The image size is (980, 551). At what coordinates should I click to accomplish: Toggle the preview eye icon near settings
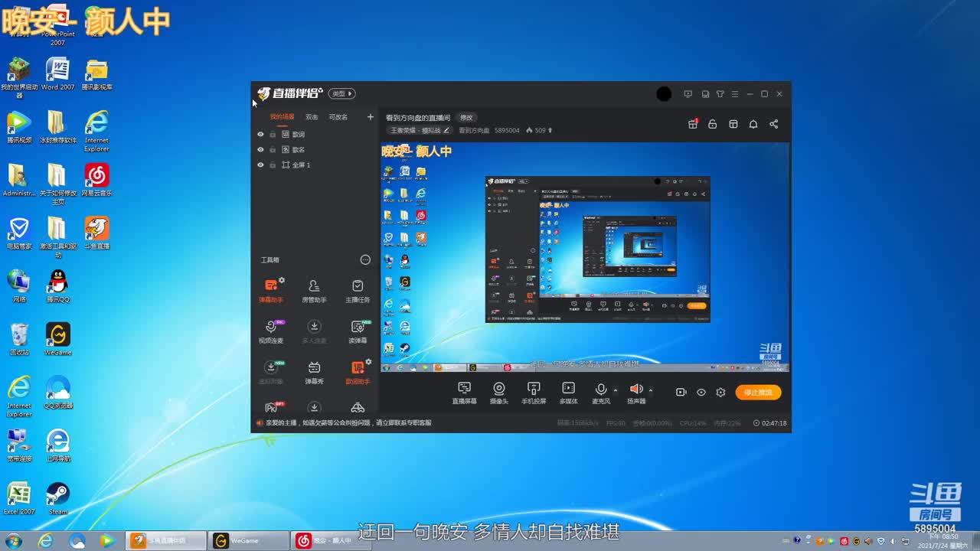(701, 393)
